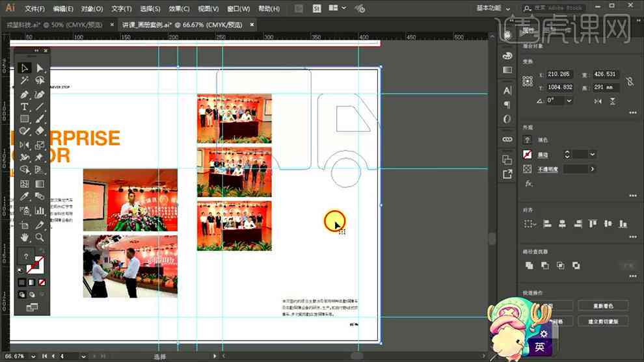Screen dimensions: 644x362
Task: Set None fill mode button
Action: pos(42,282)
